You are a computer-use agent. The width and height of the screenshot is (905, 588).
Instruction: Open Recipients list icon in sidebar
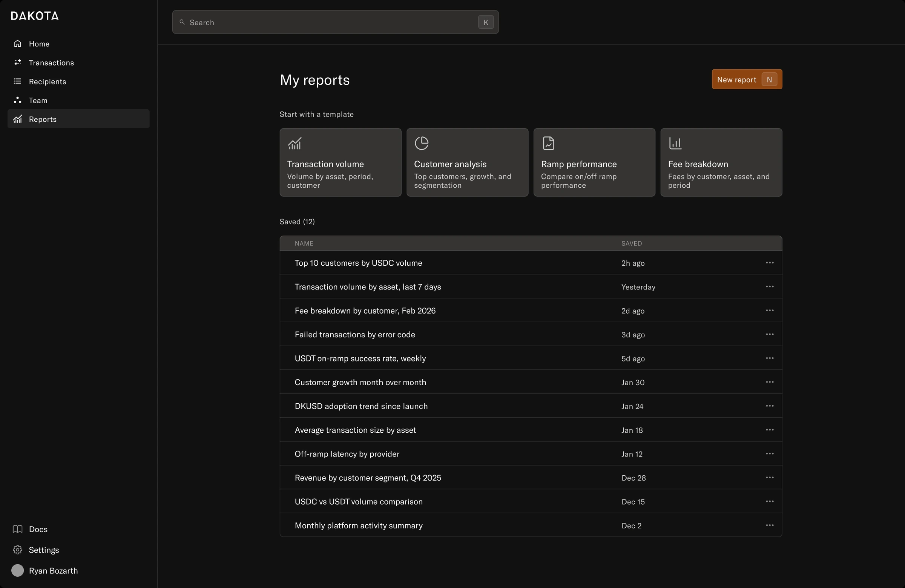click(x=17, y=81)
